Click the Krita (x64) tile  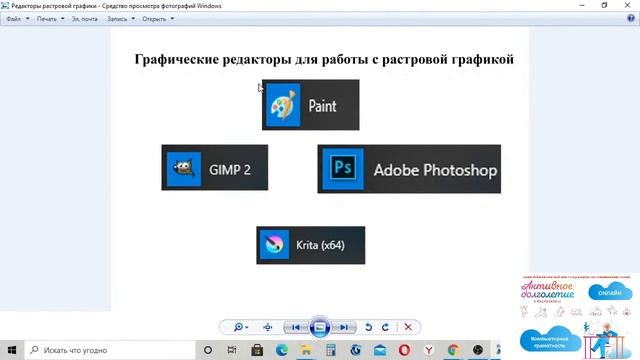pos(311,245)
